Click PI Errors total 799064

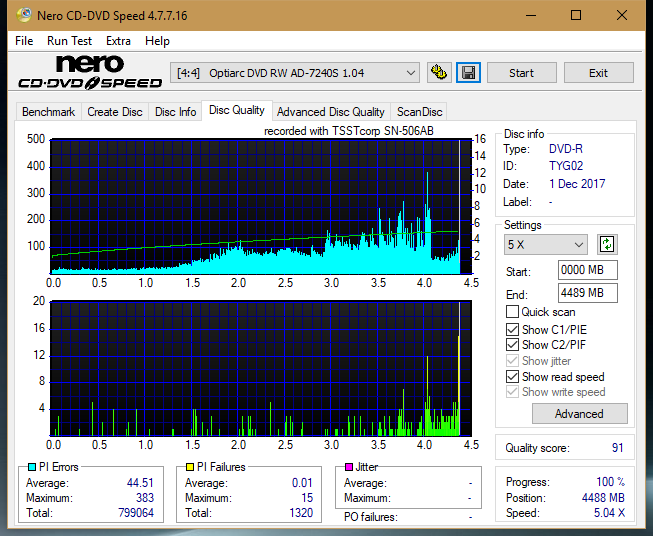(136, 513)
